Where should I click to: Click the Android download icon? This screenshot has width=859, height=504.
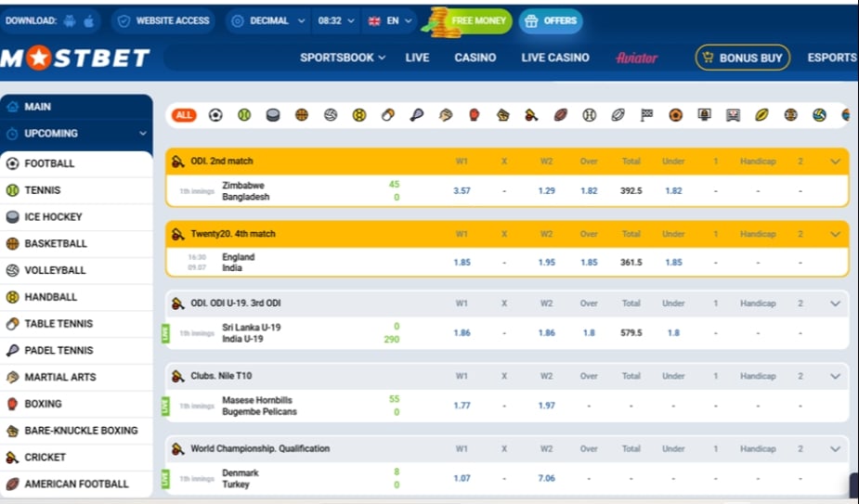pos(70,20)
